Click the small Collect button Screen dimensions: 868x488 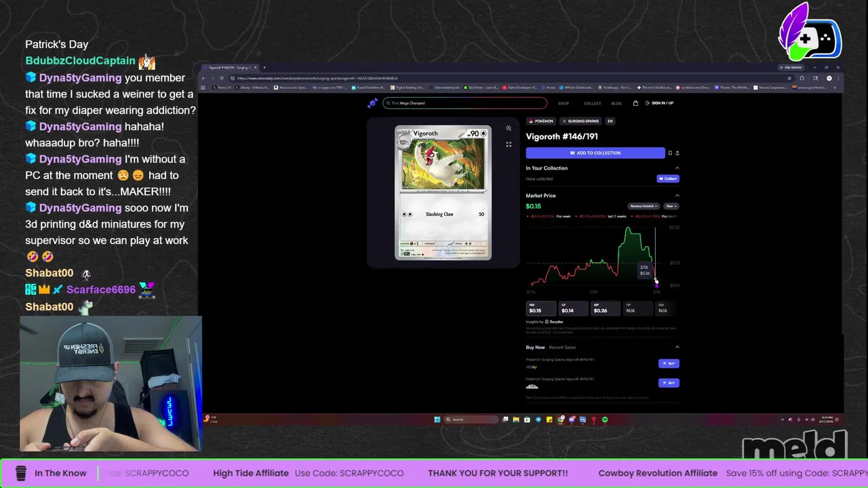click(668, 179)
